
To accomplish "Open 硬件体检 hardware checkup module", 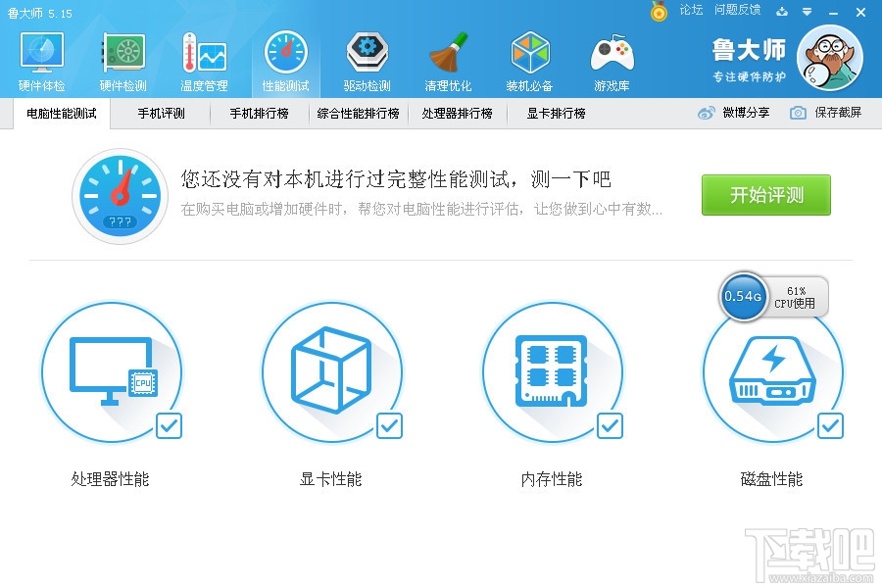I will pyautogui.click(x=41, y=62).
